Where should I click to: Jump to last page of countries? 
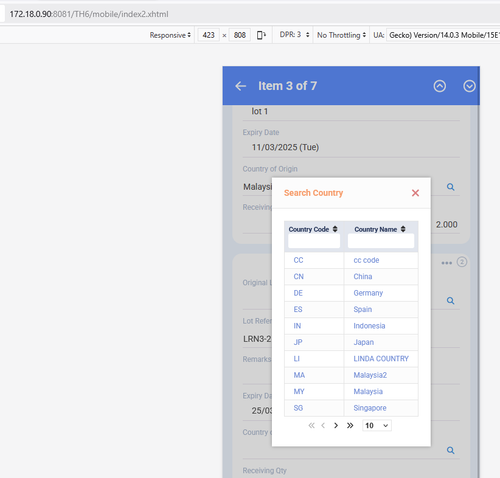[x=350, y=425]
